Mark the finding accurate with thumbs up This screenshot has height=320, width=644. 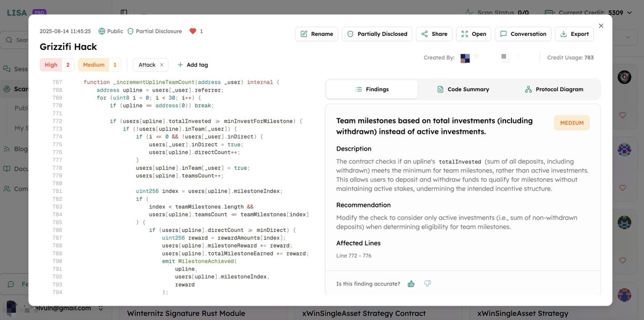click(x=411, y=283)
